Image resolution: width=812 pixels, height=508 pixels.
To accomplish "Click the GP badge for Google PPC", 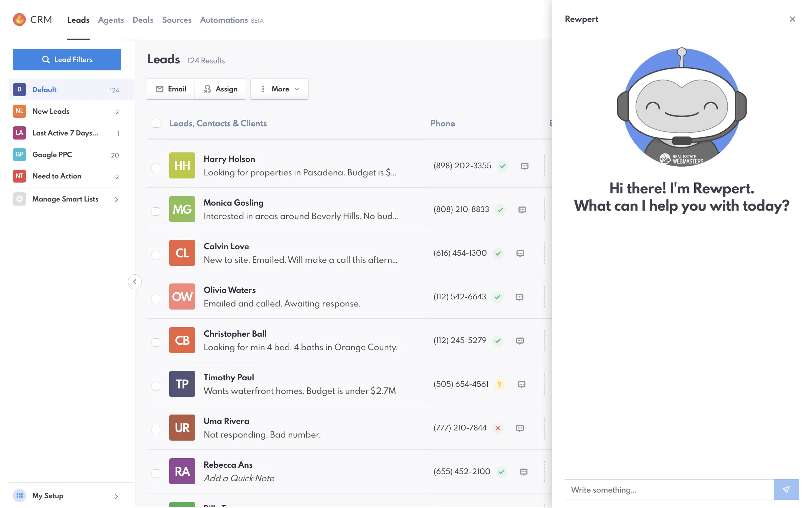I will click(x=19, y=154).
